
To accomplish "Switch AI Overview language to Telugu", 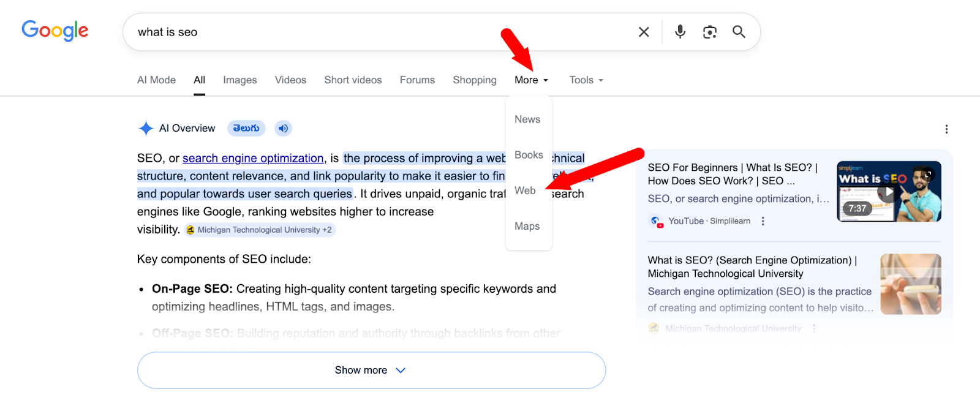I will pyautogui.click(x=246, y=128).
